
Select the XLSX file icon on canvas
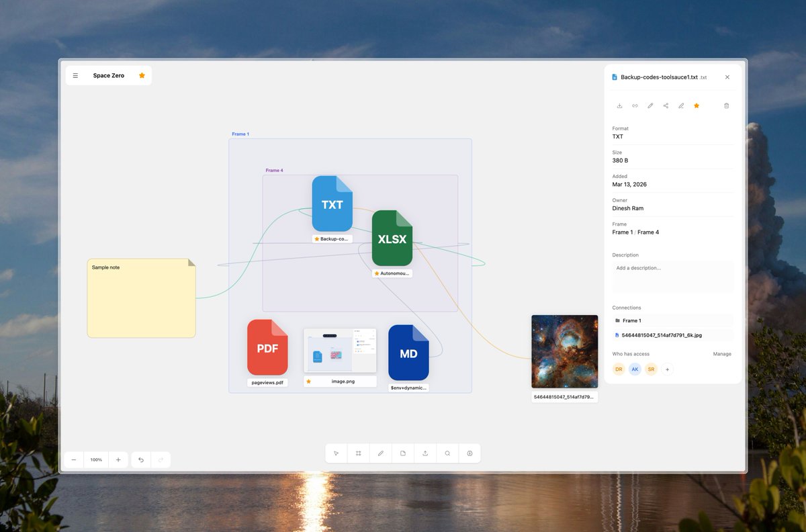pos(392,238)
